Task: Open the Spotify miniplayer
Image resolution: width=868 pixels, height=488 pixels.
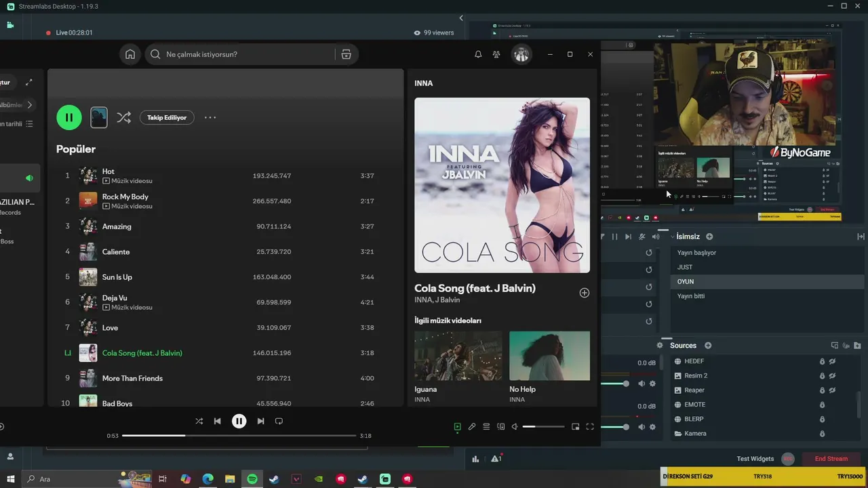Action: click(575, 427)
